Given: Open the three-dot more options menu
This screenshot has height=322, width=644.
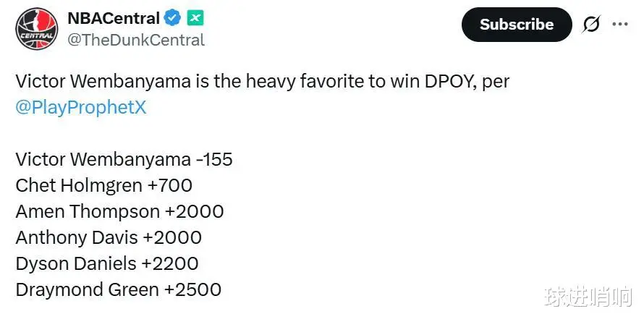Looking at the screenshot, I should [620, 24].
